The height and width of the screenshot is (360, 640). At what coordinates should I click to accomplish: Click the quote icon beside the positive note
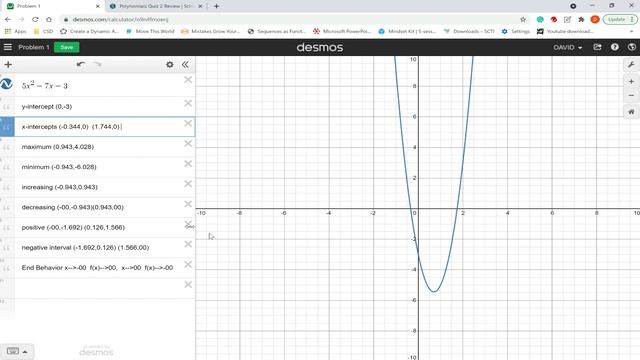pos(6,228)
